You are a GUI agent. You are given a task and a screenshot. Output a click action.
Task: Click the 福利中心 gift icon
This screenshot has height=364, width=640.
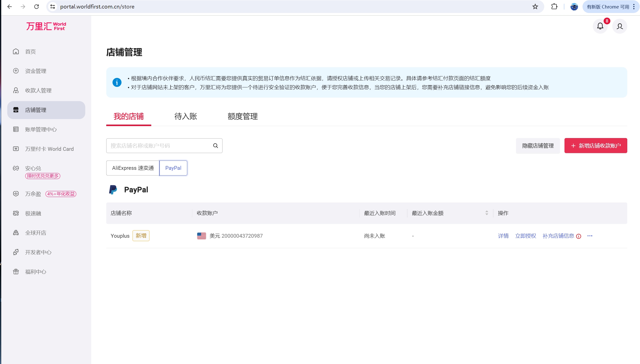tap(16, 271)
